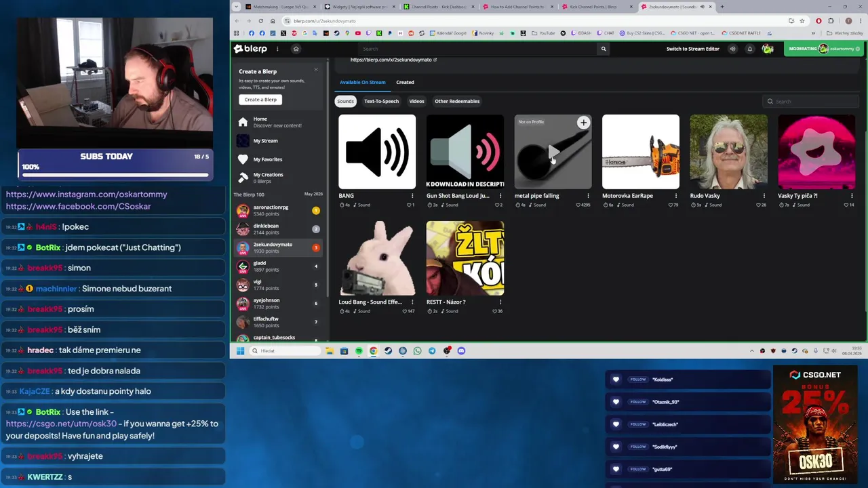The height and width of the screenshot is (488, 868).
Task: Select the Text-to-Speech filter chip
Action: tap(381, 101)
